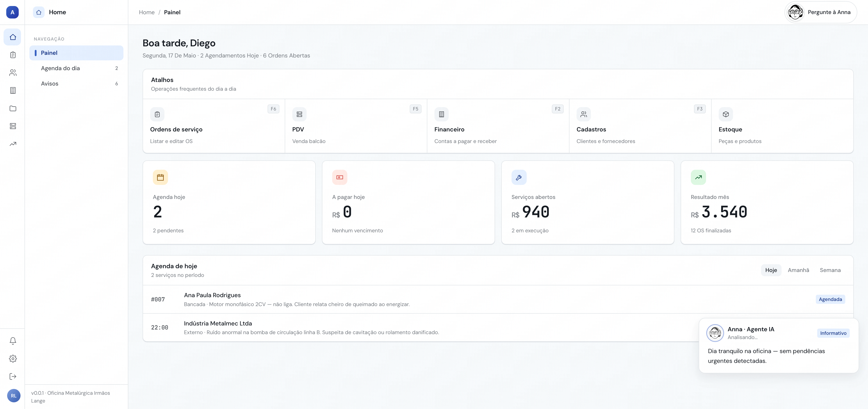Image resolution: width=868 pixels, height=409 pixels.
Task: Click the Cadastros shortcut icon
Action: click(584, 115)
